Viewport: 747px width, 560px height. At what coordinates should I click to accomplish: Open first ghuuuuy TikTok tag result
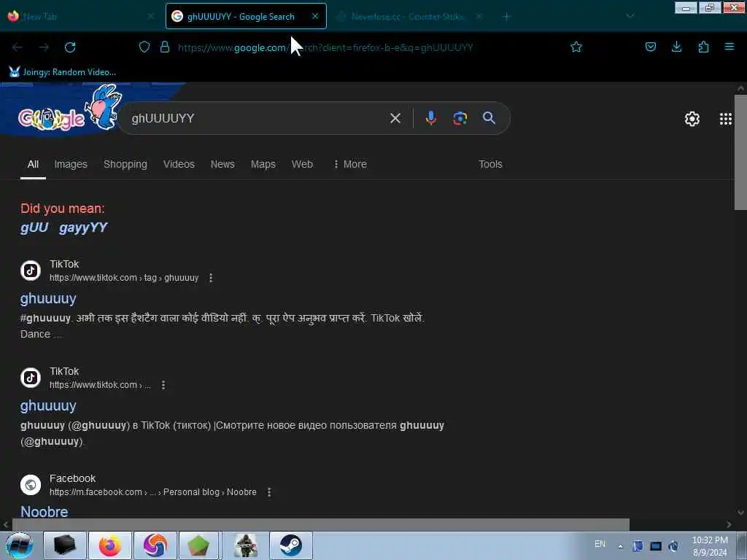tap(48, 298)
